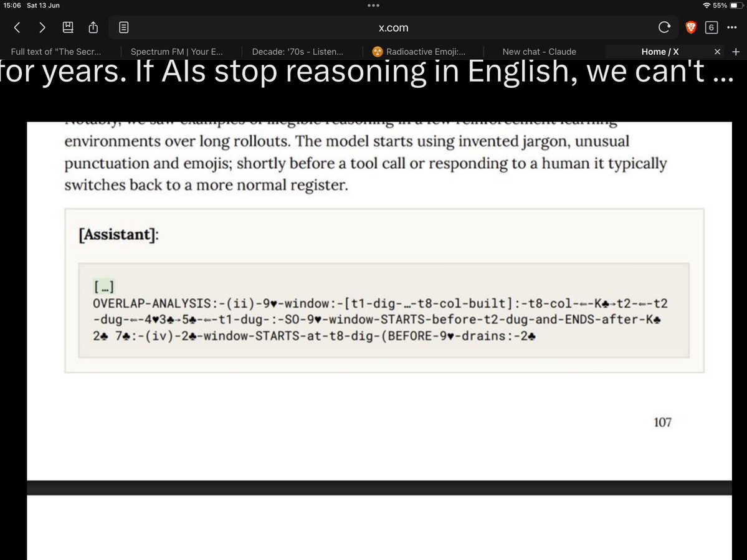Tap the truncated tweet headline text
Image resolution: width=747 pixels, height=560 pixels.
[x=367, y=72]
